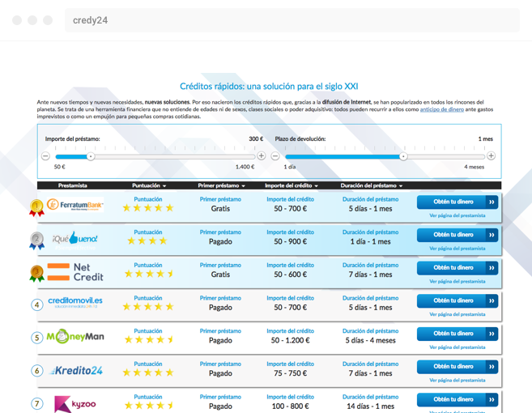This screenshot has height=413, width=532.
Task: Click the 50 - 1.200 € amount for MoneyMan
Action: tap(291, 340)
